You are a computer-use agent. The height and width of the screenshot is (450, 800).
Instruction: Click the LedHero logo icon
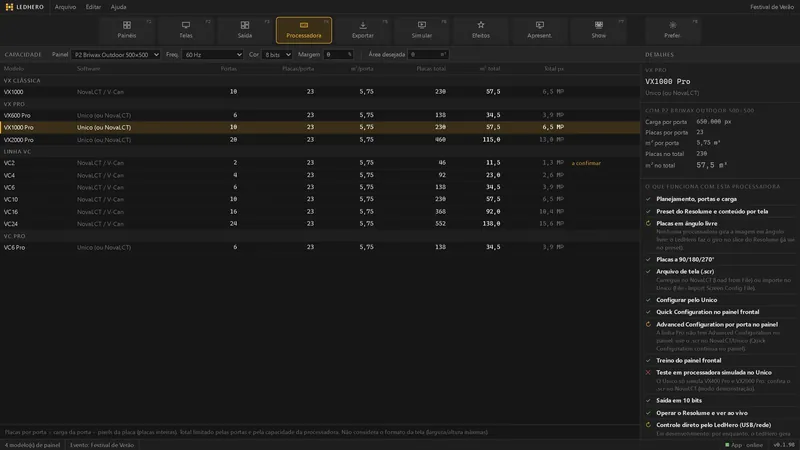9,7
